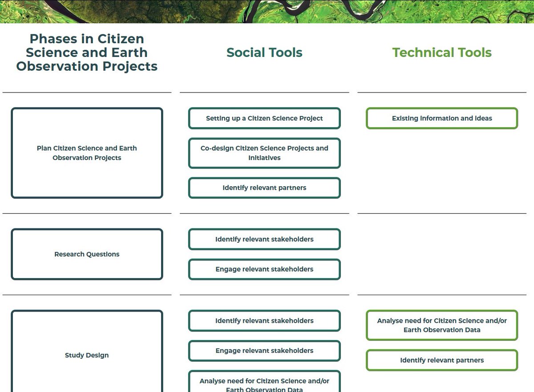Image resolution: width=534 pixels, height=392 pixels.
Task: Select Identify relevant partners under Technical Tools
Action: point(442,360)
